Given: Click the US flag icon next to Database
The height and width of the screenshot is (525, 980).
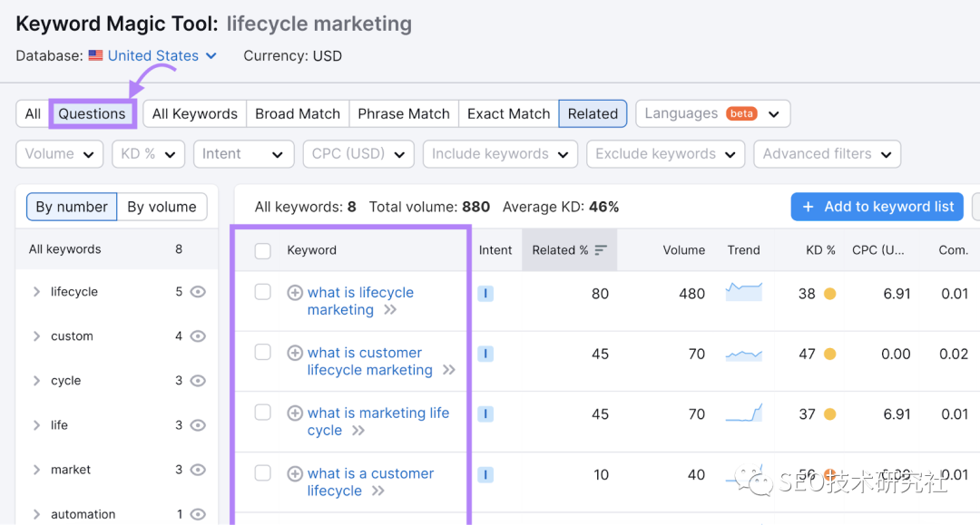Looking at the screenshot, I should coord(96,55).
